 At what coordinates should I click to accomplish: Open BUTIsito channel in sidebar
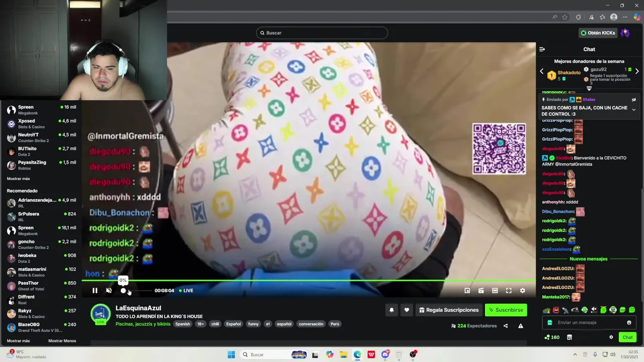point(41,151)
